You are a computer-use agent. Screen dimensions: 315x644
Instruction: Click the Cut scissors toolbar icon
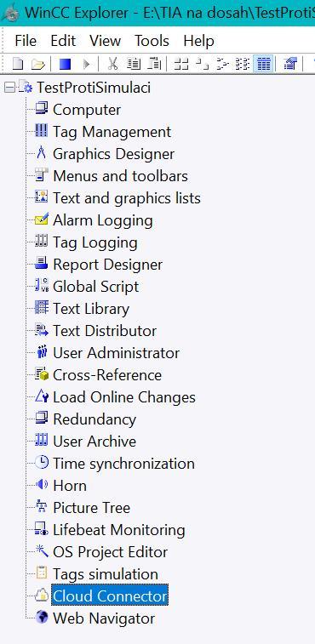(112, 64)
